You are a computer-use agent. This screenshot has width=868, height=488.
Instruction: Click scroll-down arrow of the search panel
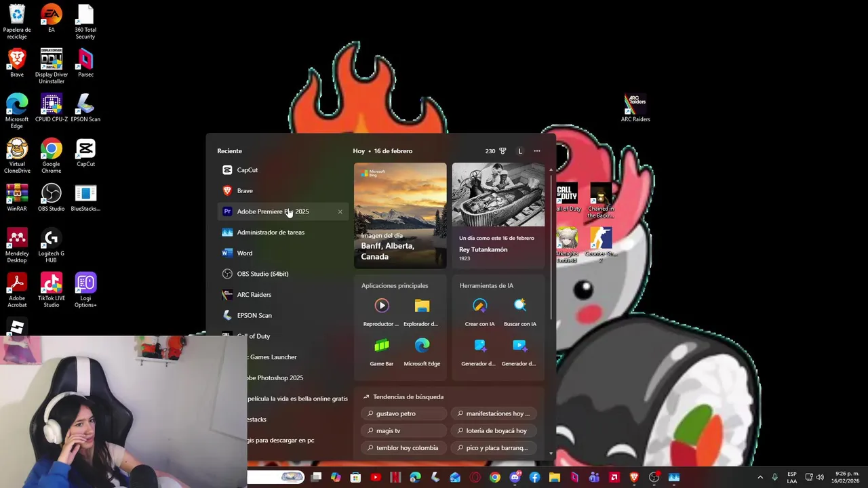[551, 453]
